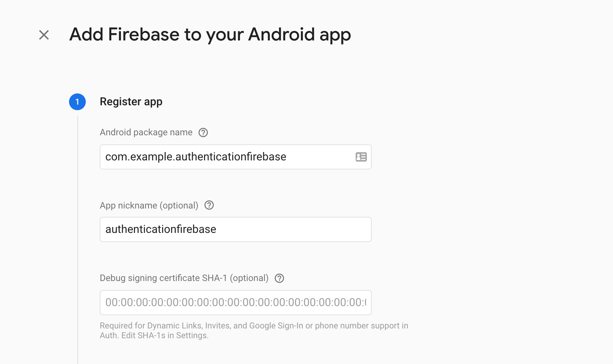Screen dimensions: 613x364
Task: Click the question mark beside Android package name
Action: pos(203,132)
